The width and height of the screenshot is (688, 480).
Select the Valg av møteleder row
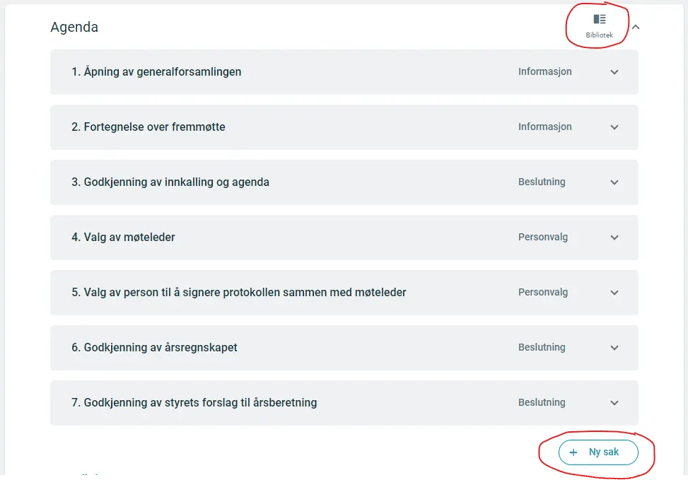pyautogui.click(x=344, y=237)
